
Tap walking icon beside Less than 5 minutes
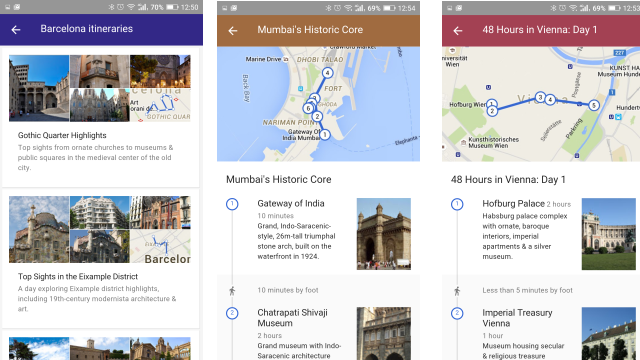pyautogui.click(x=457, y=291)
